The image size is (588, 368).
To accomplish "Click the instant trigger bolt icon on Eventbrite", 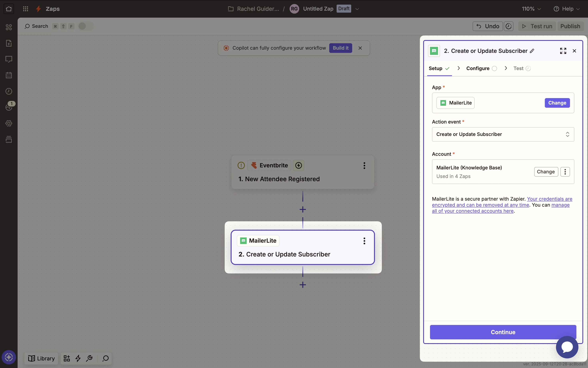I will (298, 166).
